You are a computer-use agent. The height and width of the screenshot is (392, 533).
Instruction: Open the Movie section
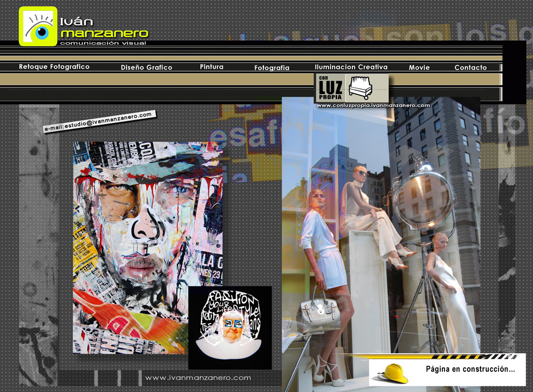tap(419, 67)
